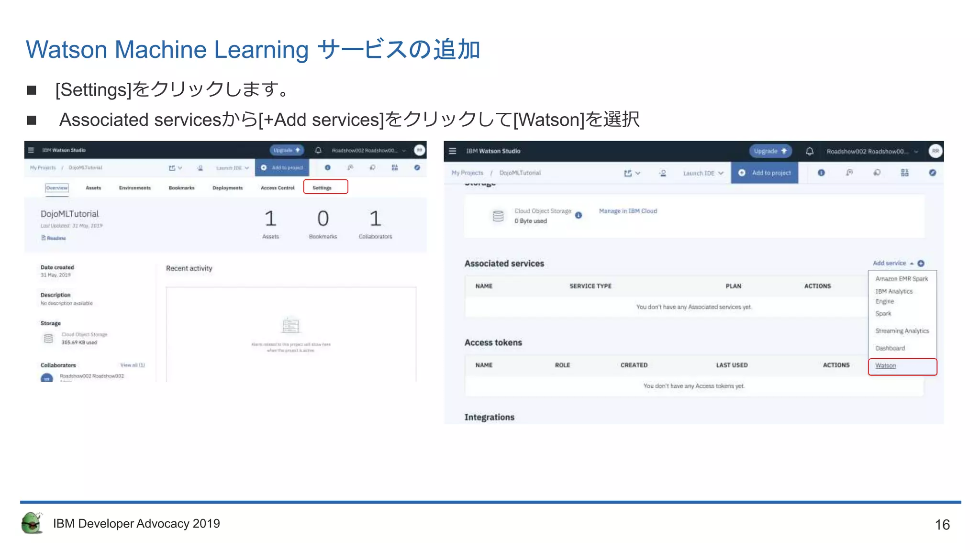Click Upgrade button in left screenshot
Screen dimensions: 980x551
pos(287,150)
